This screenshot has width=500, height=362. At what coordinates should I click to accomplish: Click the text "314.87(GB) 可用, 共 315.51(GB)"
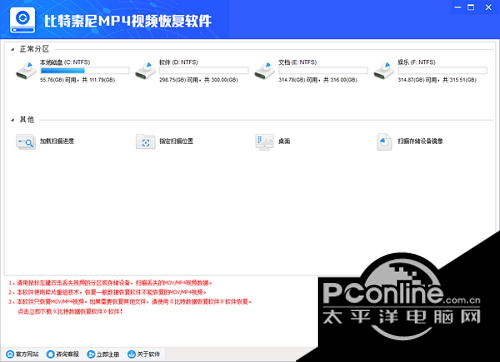click(x=437, y=80)
